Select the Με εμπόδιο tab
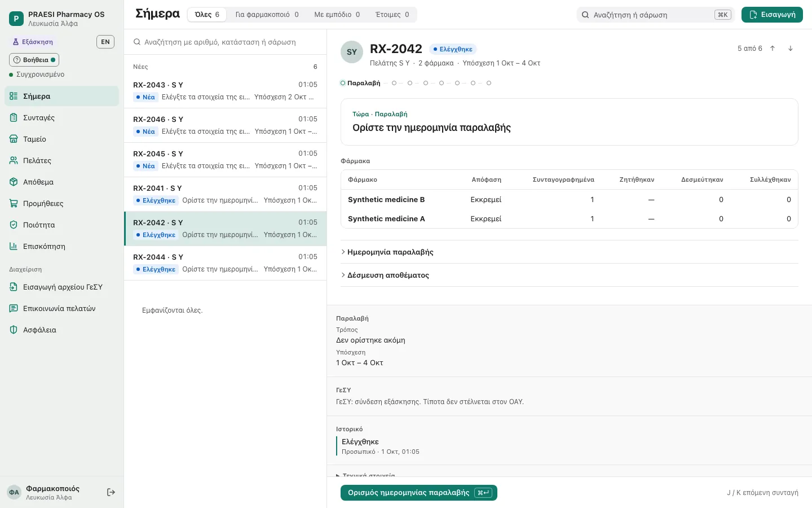The image size is (812, 508). tap(337, 15)
